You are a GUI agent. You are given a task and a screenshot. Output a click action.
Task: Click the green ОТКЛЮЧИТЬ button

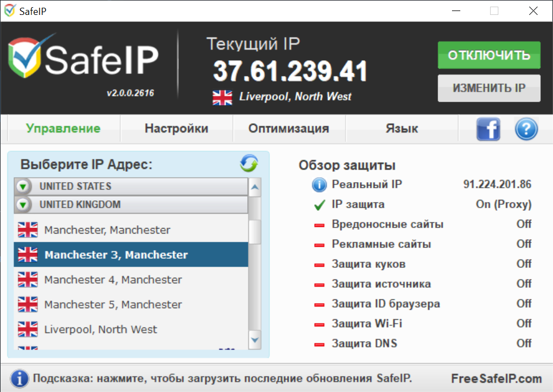pos(489,55)
